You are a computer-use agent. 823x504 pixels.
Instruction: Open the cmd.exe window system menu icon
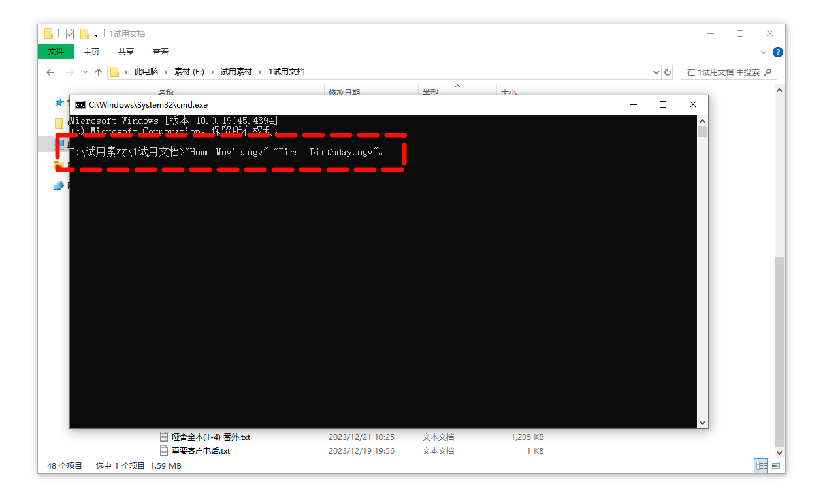coord(80,104)
